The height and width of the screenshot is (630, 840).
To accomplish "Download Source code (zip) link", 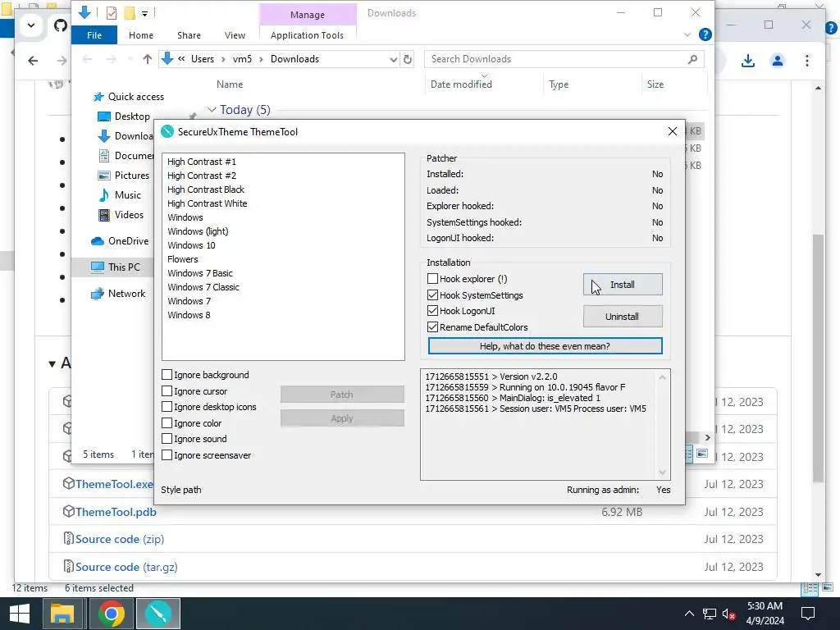I will point(120,539).
